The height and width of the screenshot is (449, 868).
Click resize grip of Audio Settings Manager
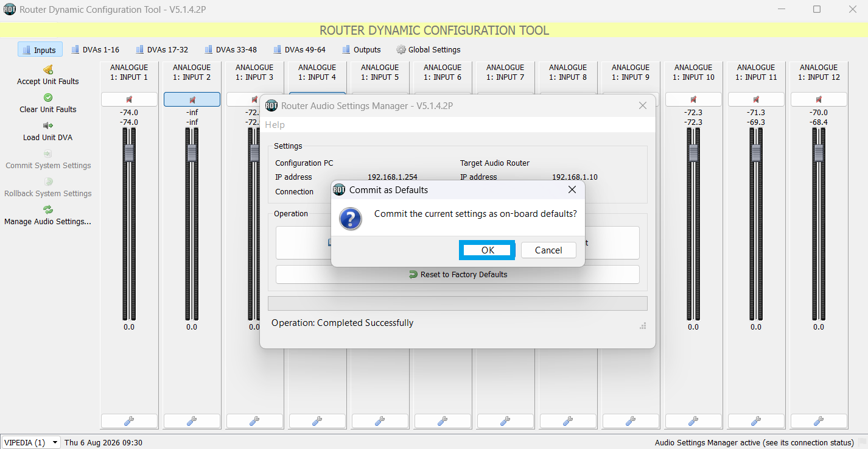tap(643, 326)
